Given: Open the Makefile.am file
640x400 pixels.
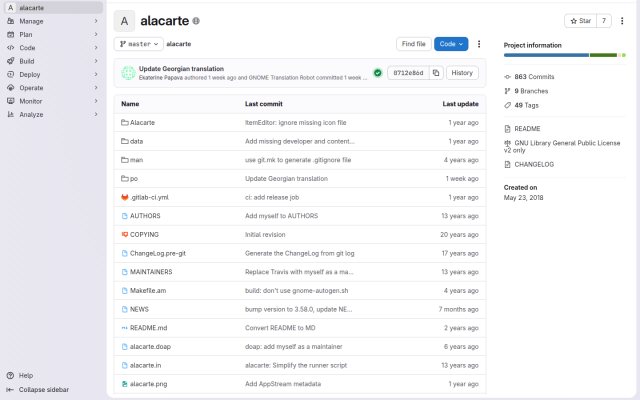Looking at the screenshot, I should pyautogui.click(x=148, y=291).
